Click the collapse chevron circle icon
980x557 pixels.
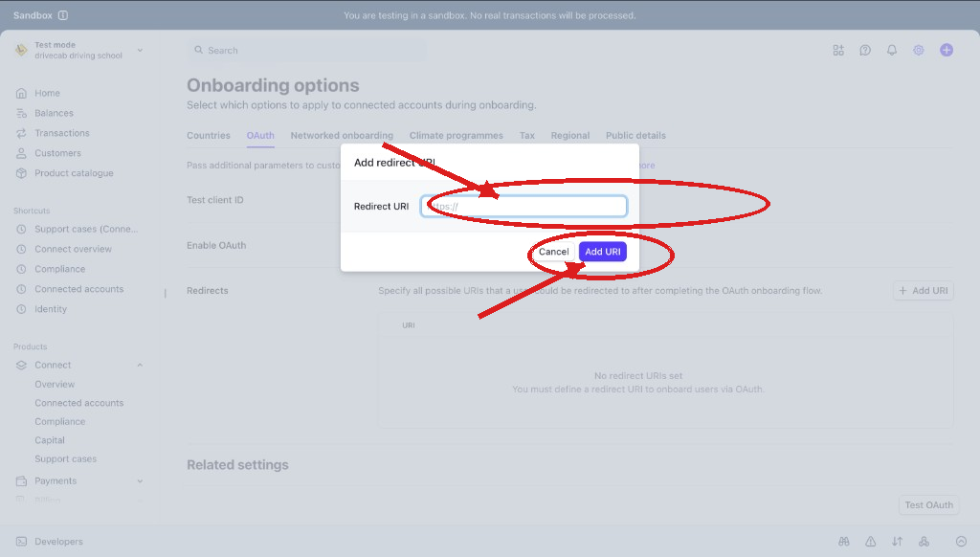(961, 542)
